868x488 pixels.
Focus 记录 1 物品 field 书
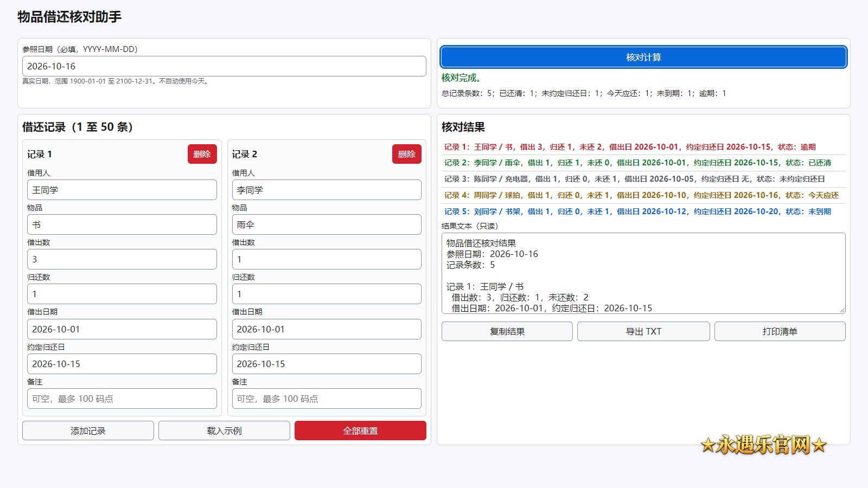pos(122,224)
